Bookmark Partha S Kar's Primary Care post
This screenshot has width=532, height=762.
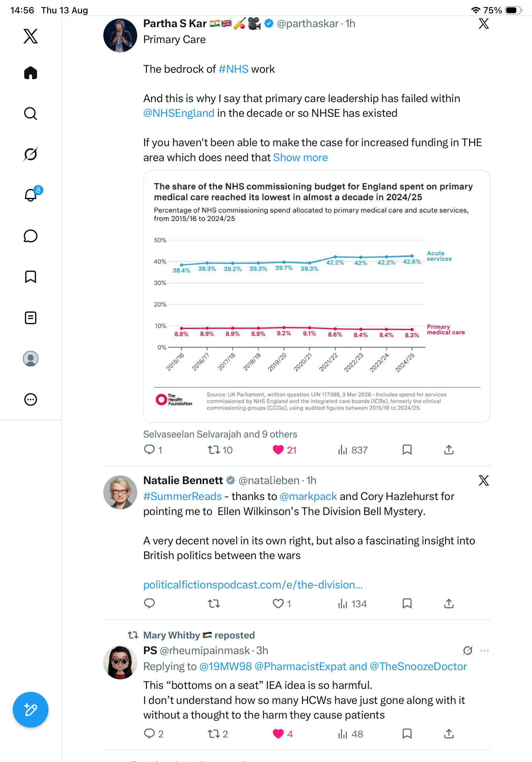(x=407, y=450)
